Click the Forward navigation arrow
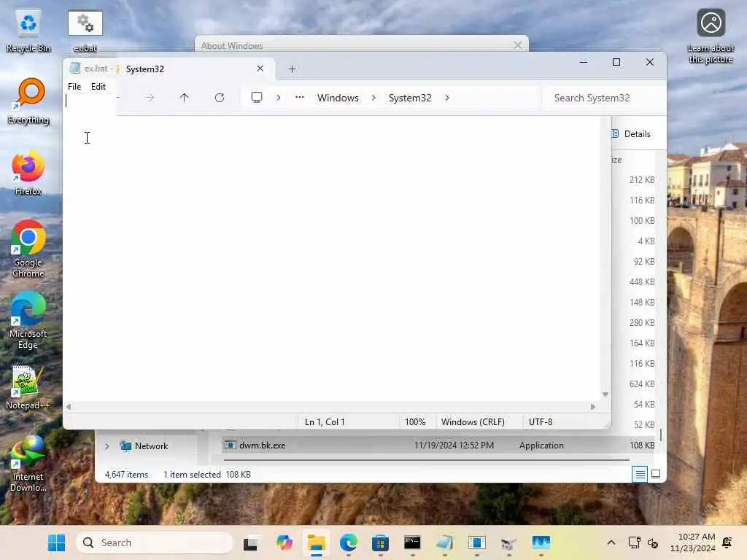 150,98
